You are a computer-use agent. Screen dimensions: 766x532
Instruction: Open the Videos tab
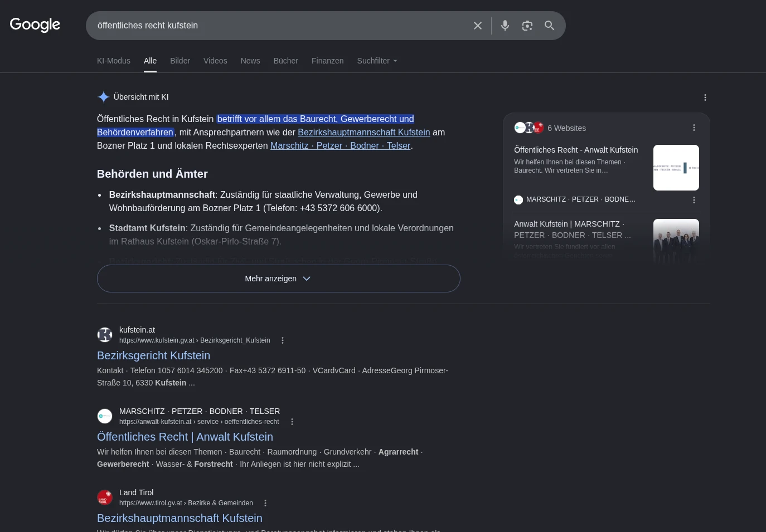pos(215,61)
